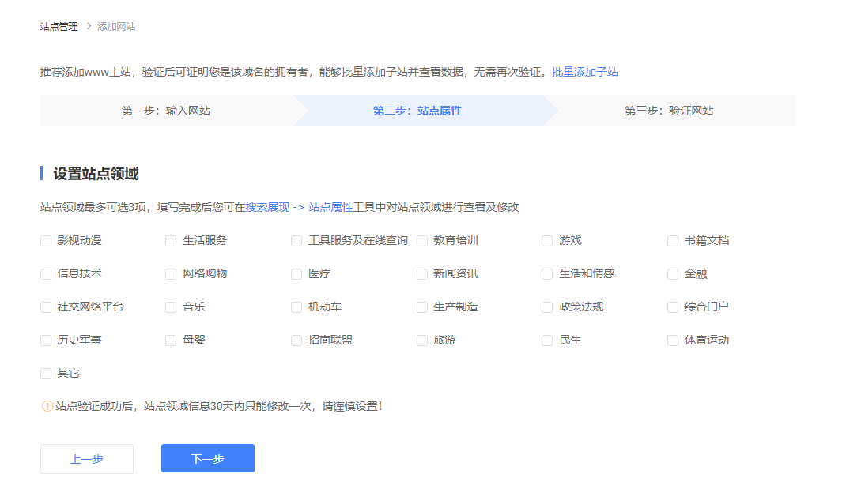The image size is (846, 504).
Task: Select the 金融 checkbox
Action: point(673,274)
